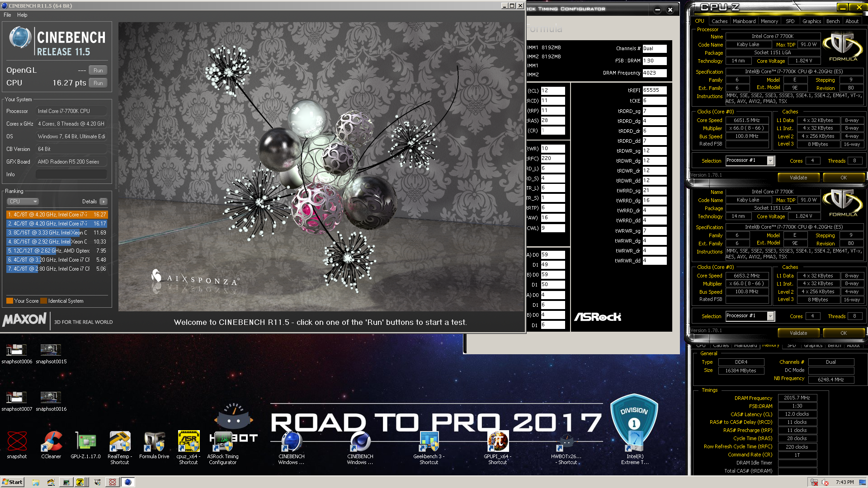868x488 pixels.
Task: Select ranking row 1 scoring 16.27
Action: pos(57,215)
